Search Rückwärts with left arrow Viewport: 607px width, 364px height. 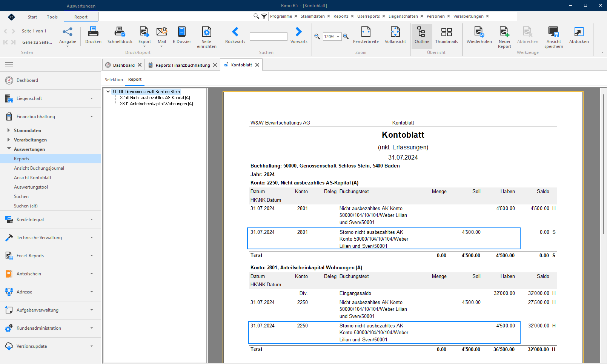235,32
